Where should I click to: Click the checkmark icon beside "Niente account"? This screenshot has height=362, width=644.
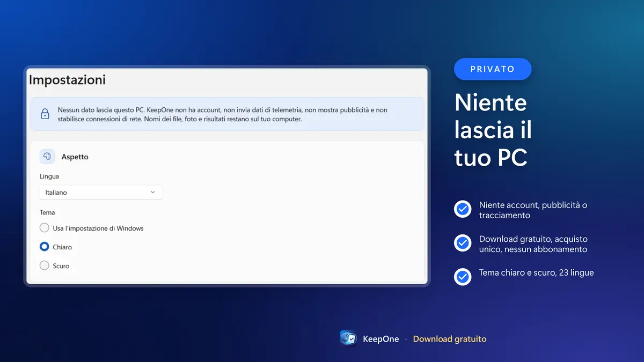(463, 209)
